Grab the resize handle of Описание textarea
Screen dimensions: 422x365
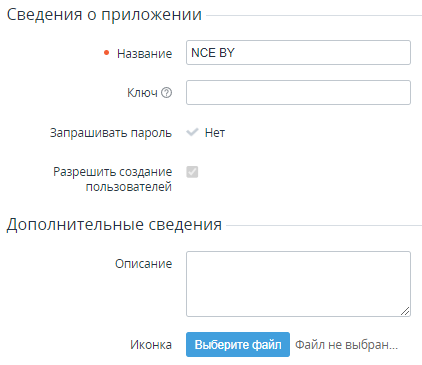405,311
